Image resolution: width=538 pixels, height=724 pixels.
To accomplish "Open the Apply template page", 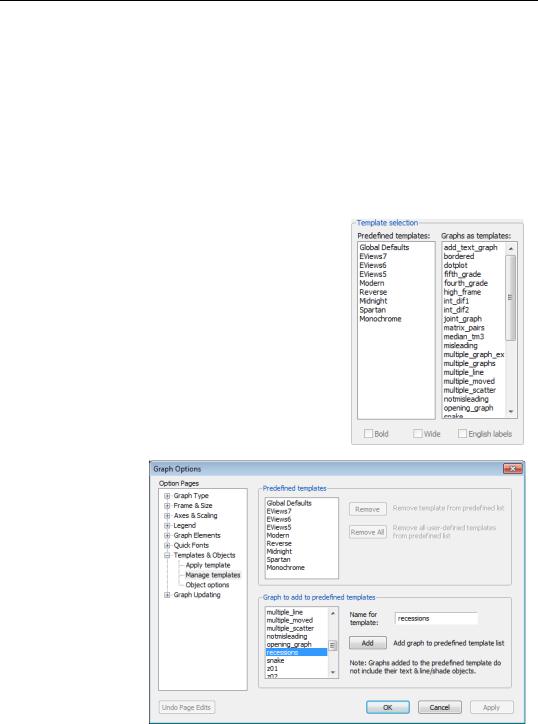I will point(208,565).
